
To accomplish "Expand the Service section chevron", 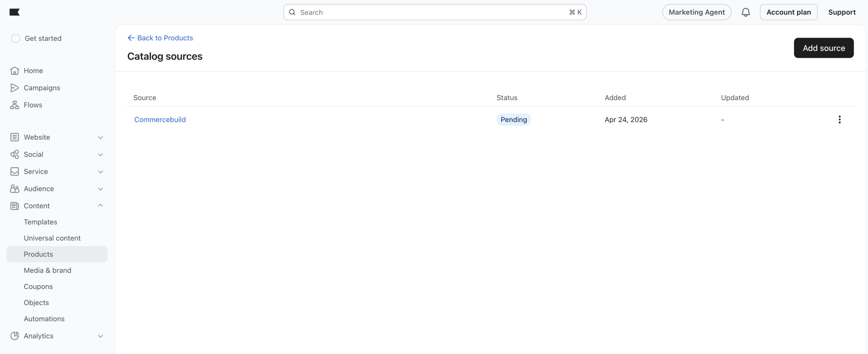I will 100,172.
